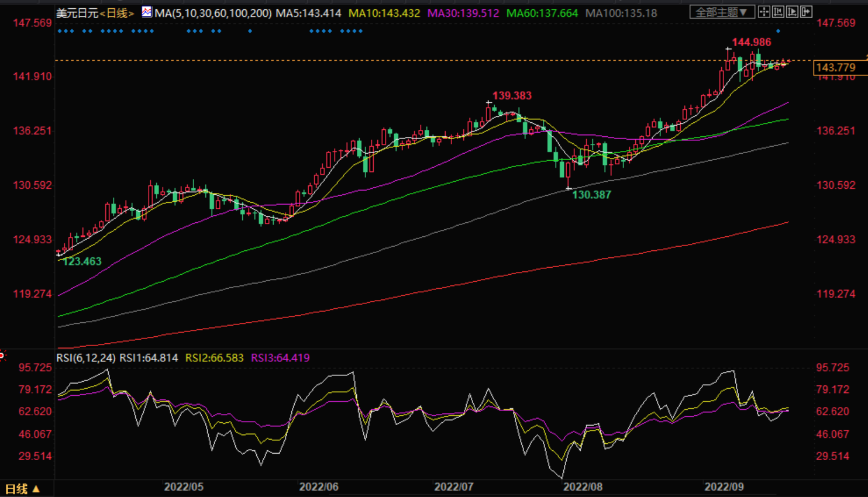Click the 2022/08 date label on the time axis
Screen dimensions: 868x497
point(583,487)
